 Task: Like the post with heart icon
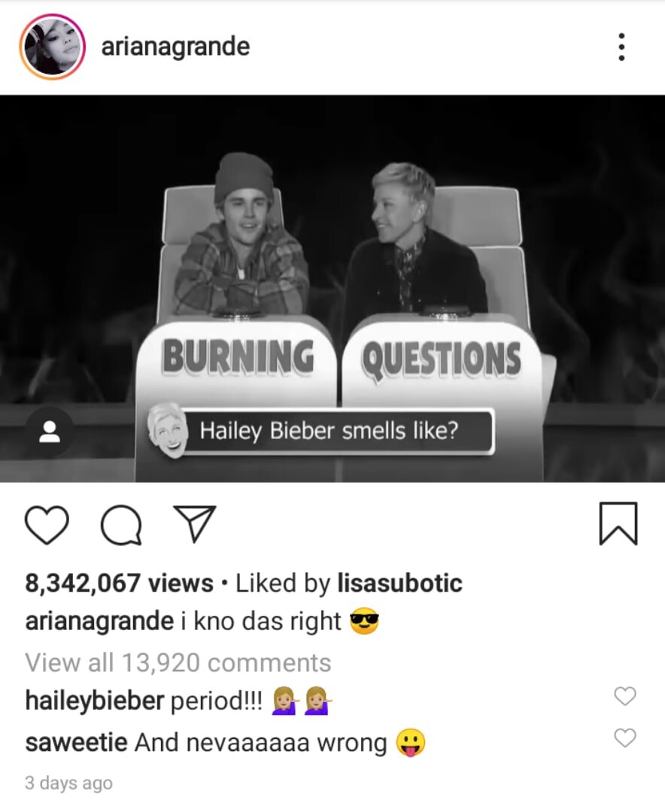pos(47,525)
